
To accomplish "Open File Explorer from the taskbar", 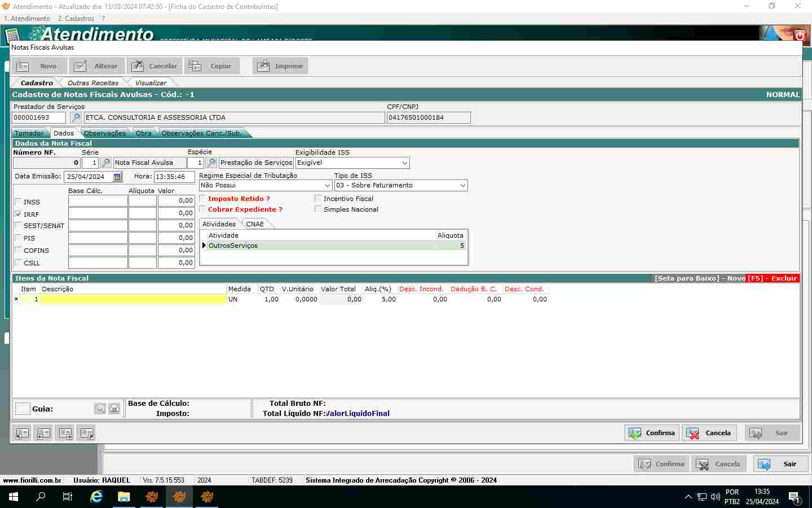I will (123, 497).
